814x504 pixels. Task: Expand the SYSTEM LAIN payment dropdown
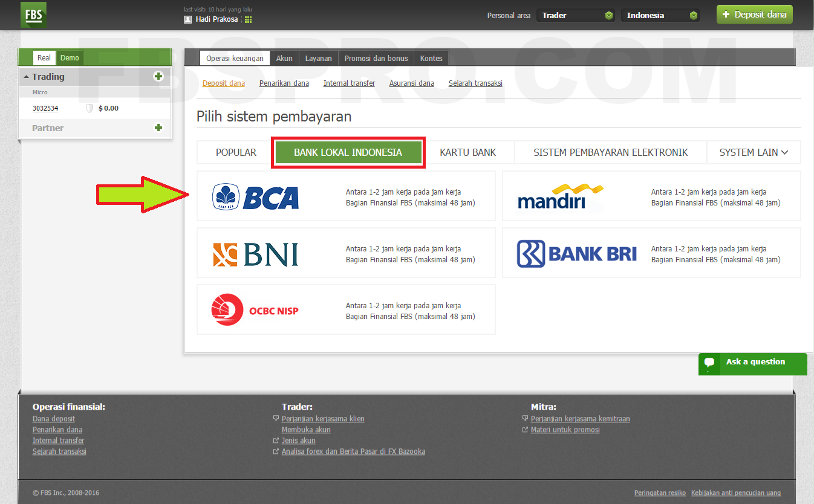click(754, 152)
